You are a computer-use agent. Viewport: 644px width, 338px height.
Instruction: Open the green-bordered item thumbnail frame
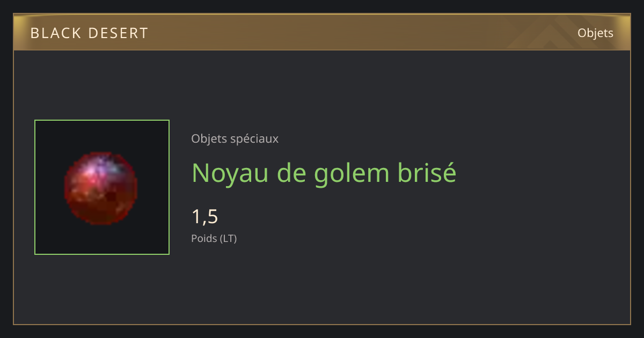[102, 187]
